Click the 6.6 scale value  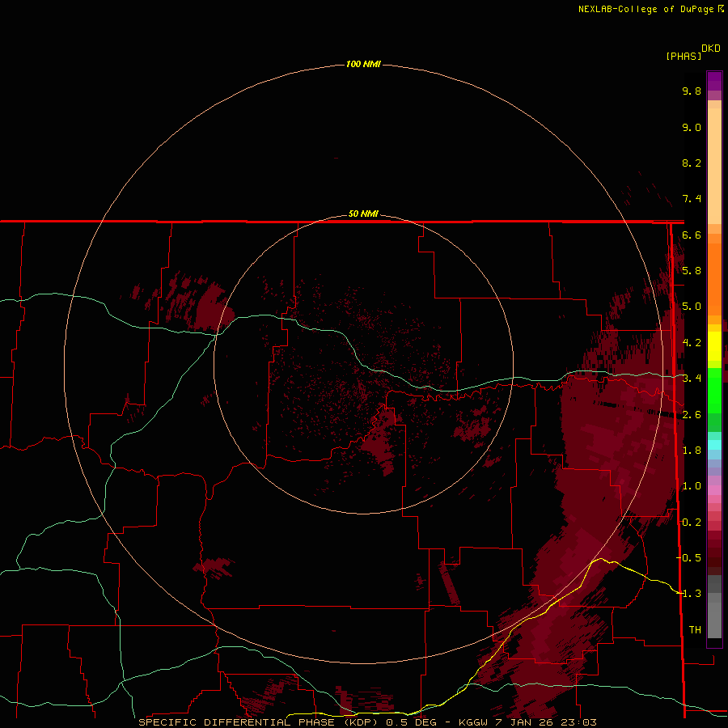pos(692,235)
